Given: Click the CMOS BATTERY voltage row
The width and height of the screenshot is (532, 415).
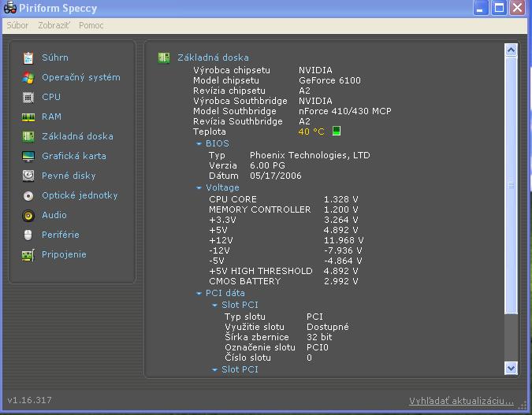Looking at the screenshot, I should (x=284, y=281).
